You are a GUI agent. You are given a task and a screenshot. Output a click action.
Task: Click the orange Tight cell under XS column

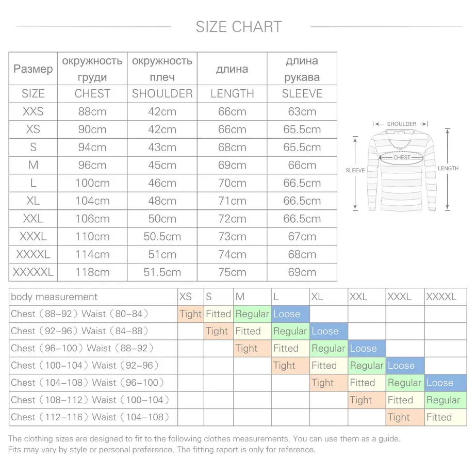click(x=191, y=314)
